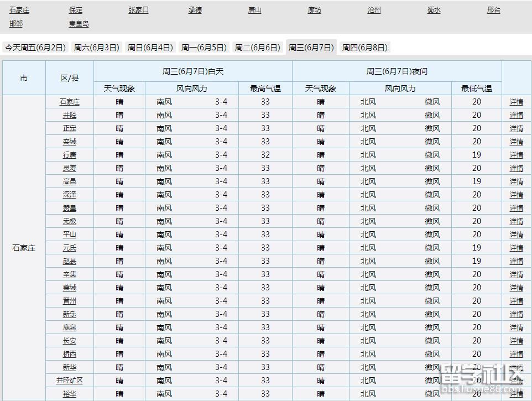Open the 鹿泉 district weather page
532x401 pixels.
pyautogui.click(x=70, y=327)
